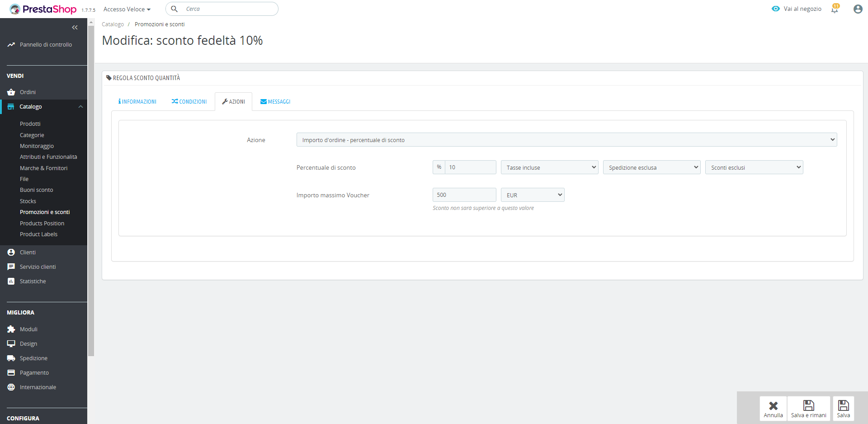Open the EUR currency dropdown

pos(533,195)
